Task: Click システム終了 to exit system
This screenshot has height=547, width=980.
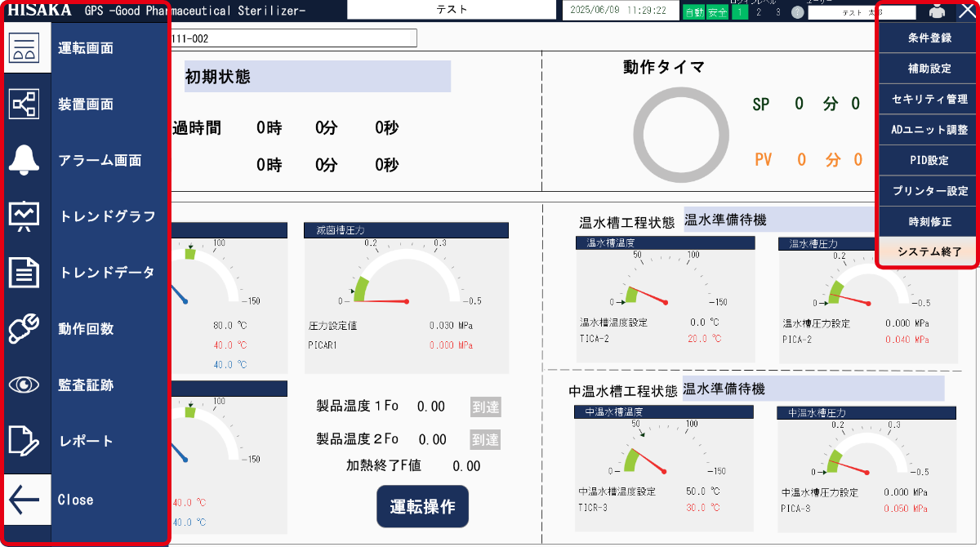Action: click(x=929, y=252)
